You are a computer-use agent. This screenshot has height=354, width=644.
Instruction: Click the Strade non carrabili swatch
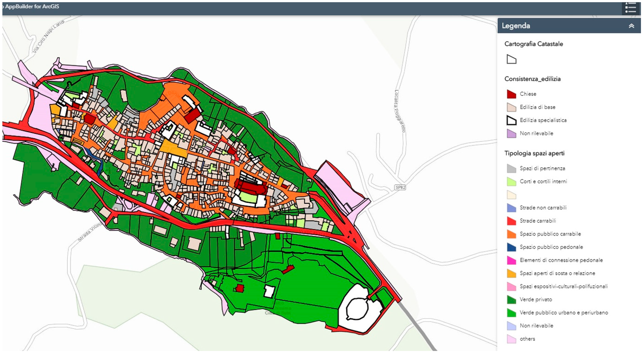[511, 208]
